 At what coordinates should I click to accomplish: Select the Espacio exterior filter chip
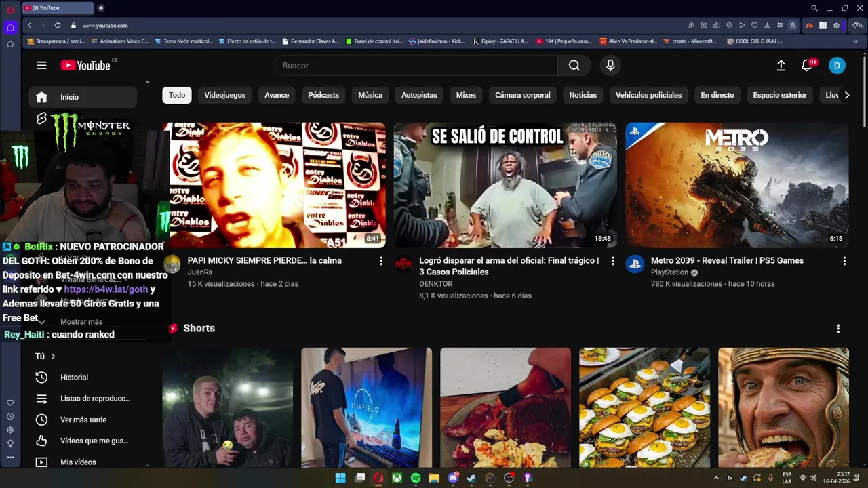click(780, 95)
